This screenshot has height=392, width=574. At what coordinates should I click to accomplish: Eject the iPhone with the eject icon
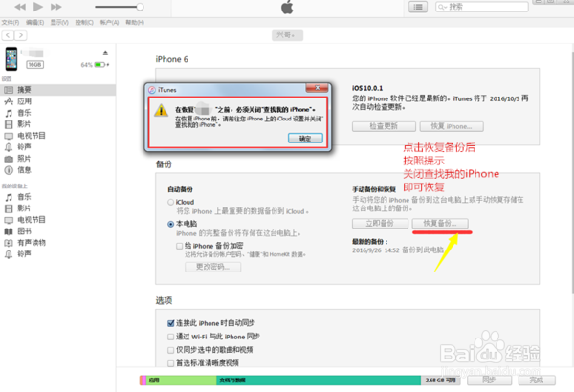point(105,54)
